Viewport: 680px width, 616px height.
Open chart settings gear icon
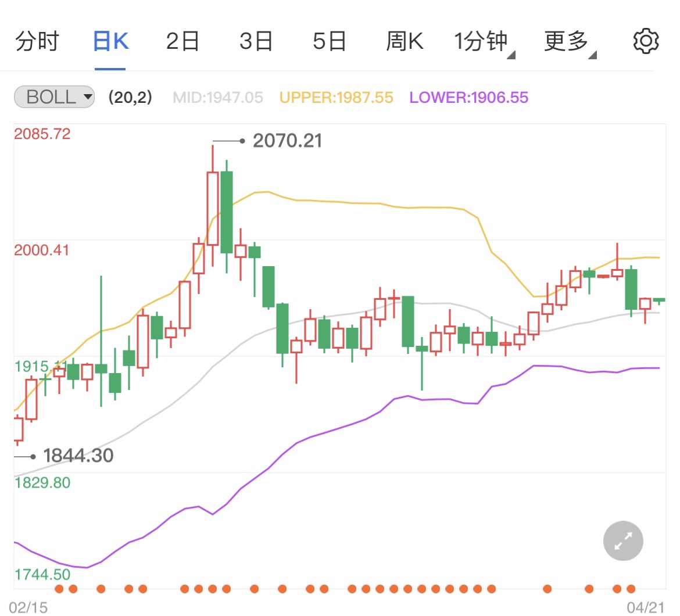point(645,42)
